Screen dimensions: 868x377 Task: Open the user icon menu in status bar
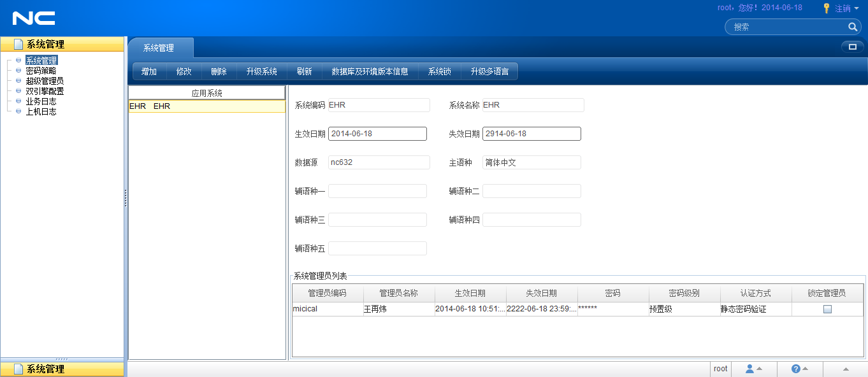pyautogui.click(x=754, y=369)
